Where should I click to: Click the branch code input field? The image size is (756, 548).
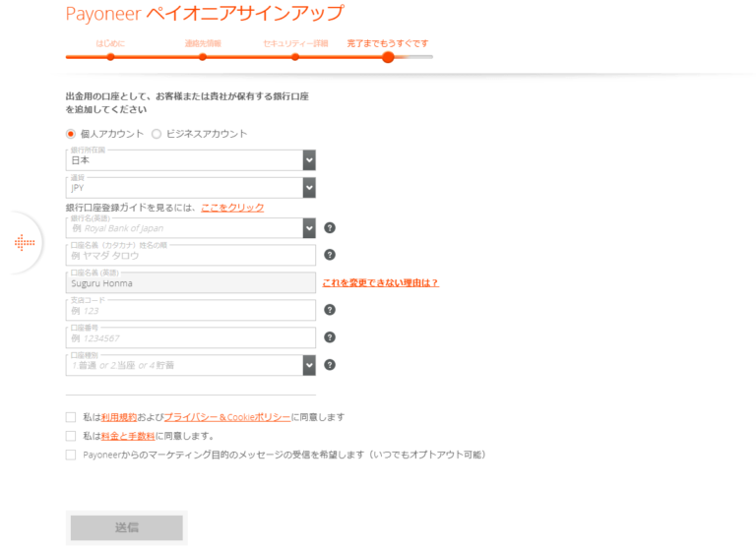(191, 310)
